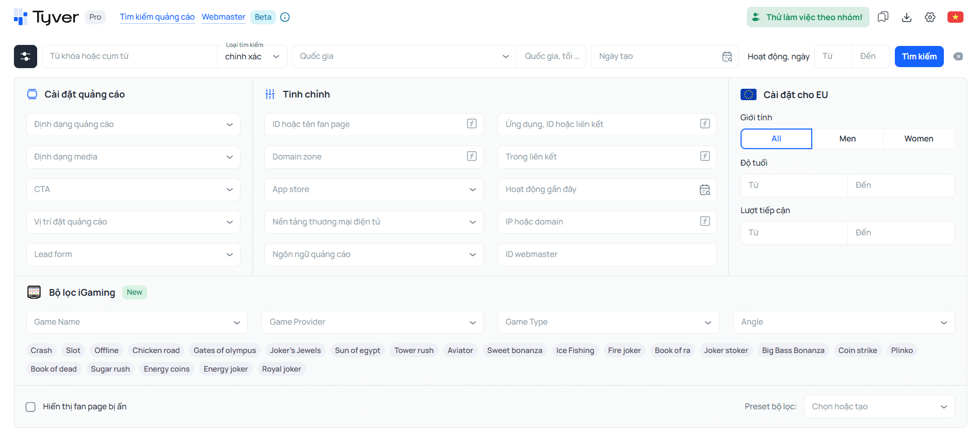Toggle the Crash game tag
The width and height of the screenshot is (980, 432).
[41, 350]
